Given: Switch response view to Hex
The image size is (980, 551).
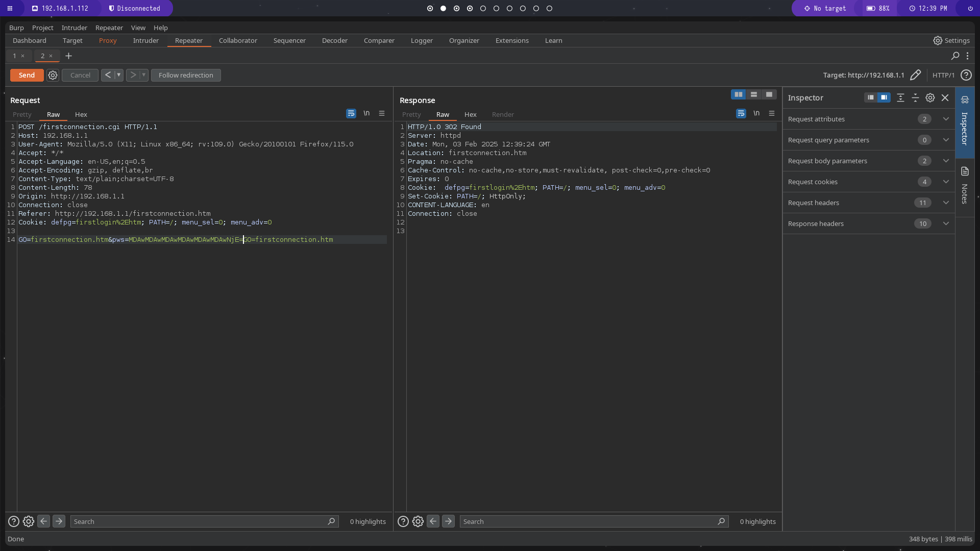Looking at the screenshot, I should [x=471, y=114].
